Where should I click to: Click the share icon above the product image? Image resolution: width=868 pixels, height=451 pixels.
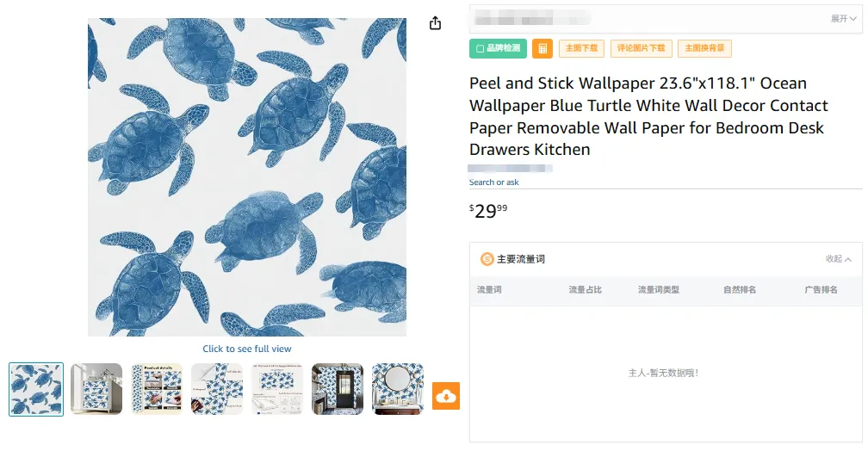tap(435, 23)
